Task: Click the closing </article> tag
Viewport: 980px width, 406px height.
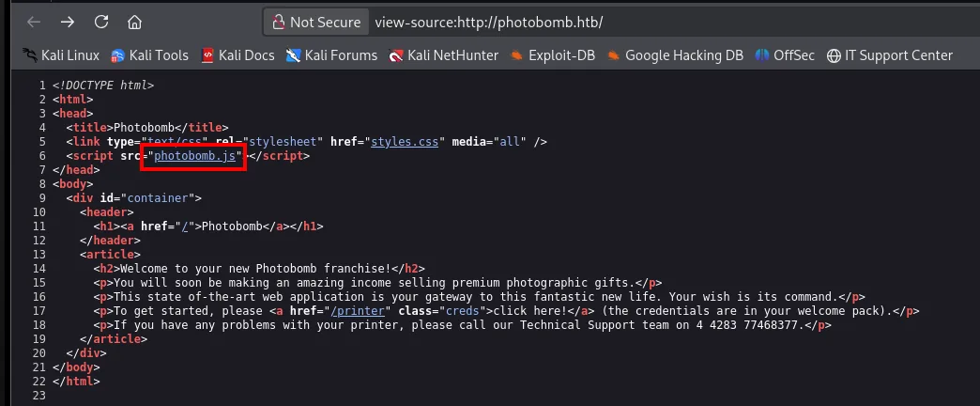Action: 114,339
